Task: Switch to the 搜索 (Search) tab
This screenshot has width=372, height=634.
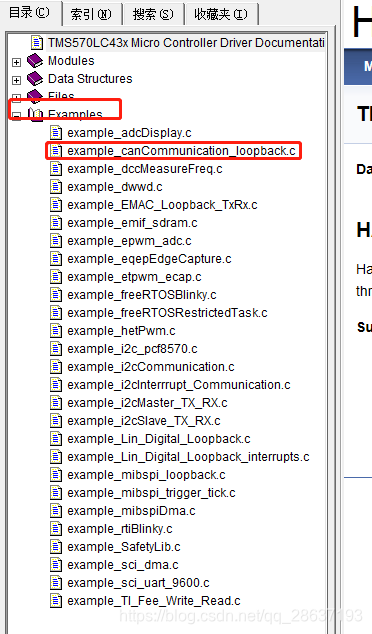Action: pyautogui.click(x=153, y=15)
